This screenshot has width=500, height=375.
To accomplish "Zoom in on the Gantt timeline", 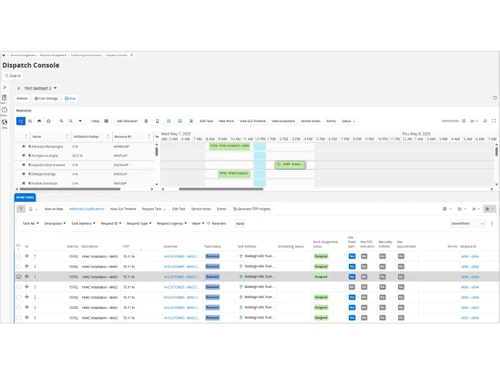I will point(61,121).
